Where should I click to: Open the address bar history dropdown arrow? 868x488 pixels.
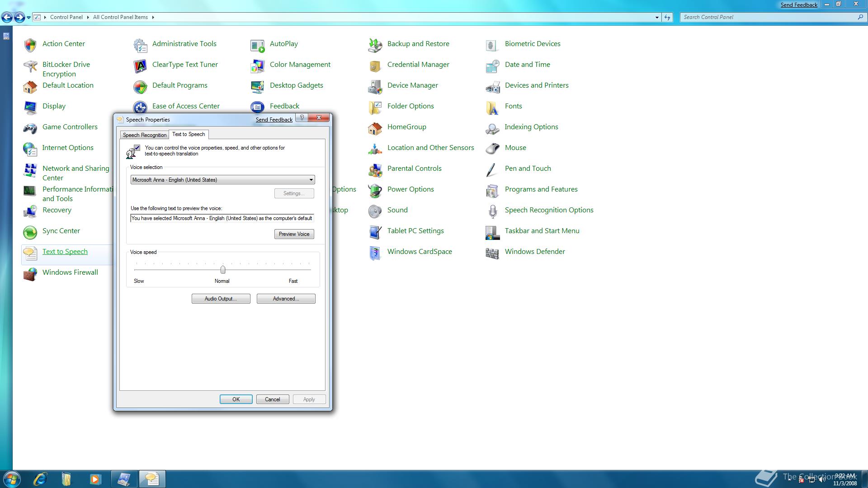pos(657,17)
